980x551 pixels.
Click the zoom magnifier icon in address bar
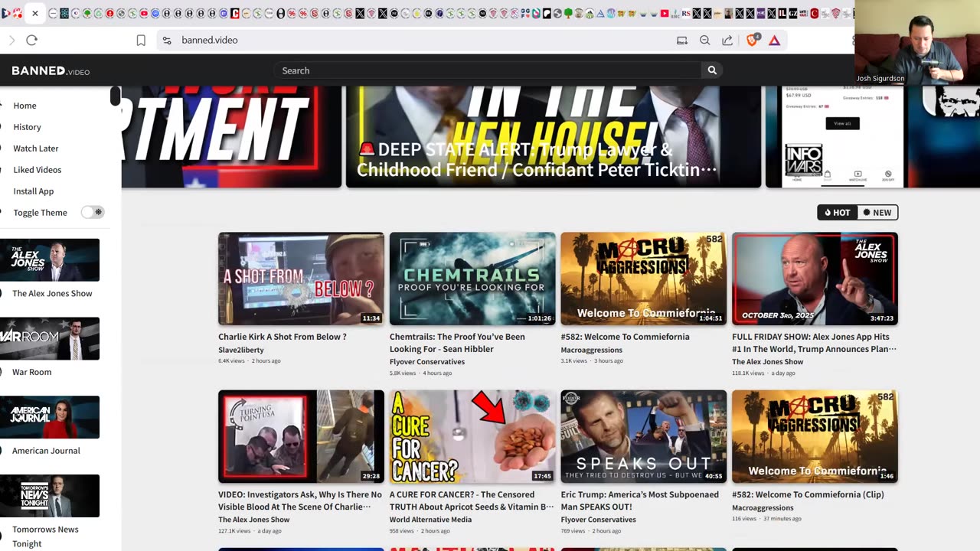point(704,41)
